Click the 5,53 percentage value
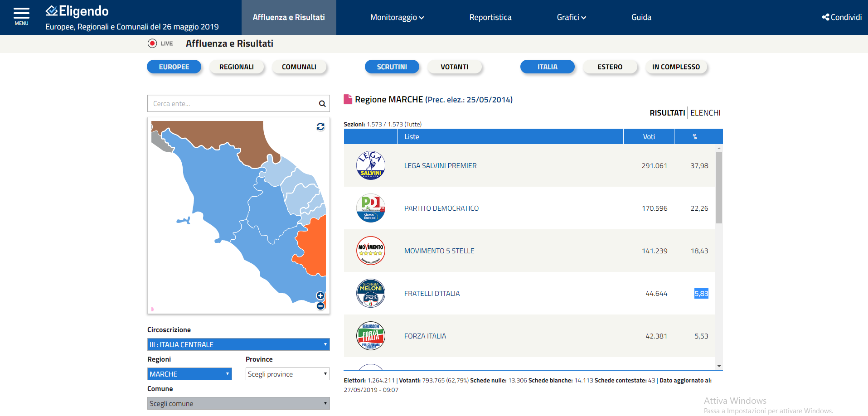Image resolution: width=868 pixels, height=416 pixels. pos(701,336)
